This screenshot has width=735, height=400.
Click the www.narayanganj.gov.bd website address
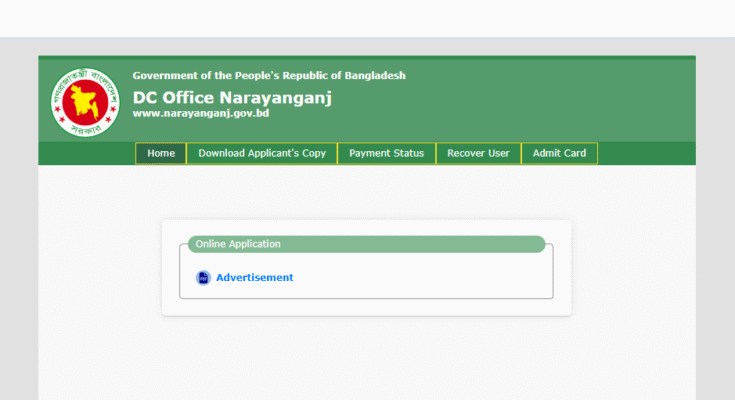(x=201, y=113)
